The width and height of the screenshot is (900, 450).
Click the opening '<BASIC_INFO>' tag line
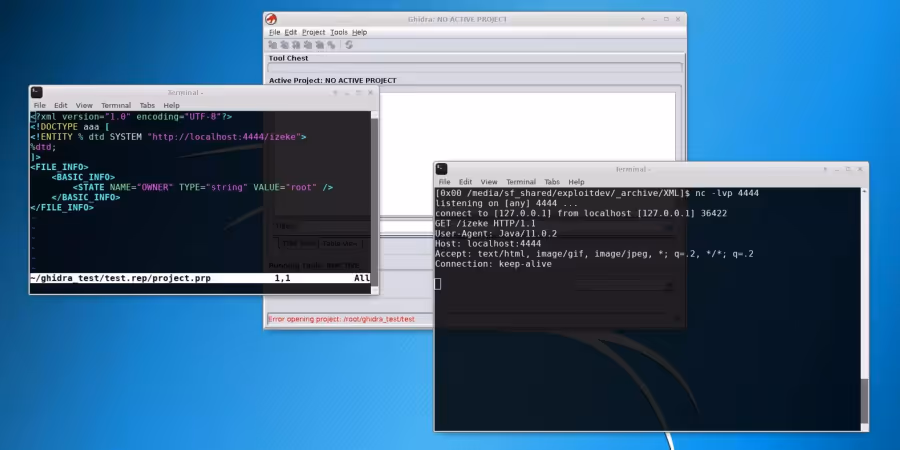pos(83,177)
